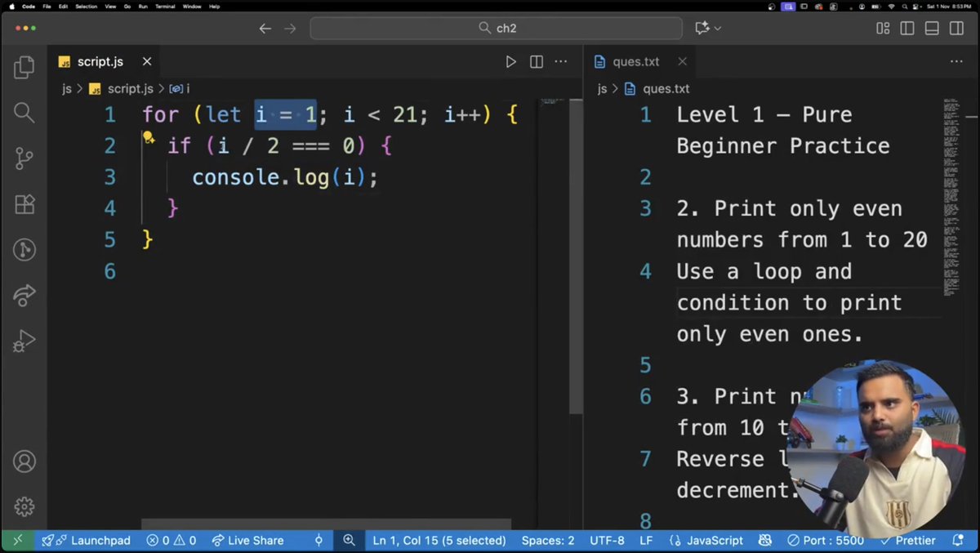Click the Live Share icon in activity bar

click(x=24, y=296)
